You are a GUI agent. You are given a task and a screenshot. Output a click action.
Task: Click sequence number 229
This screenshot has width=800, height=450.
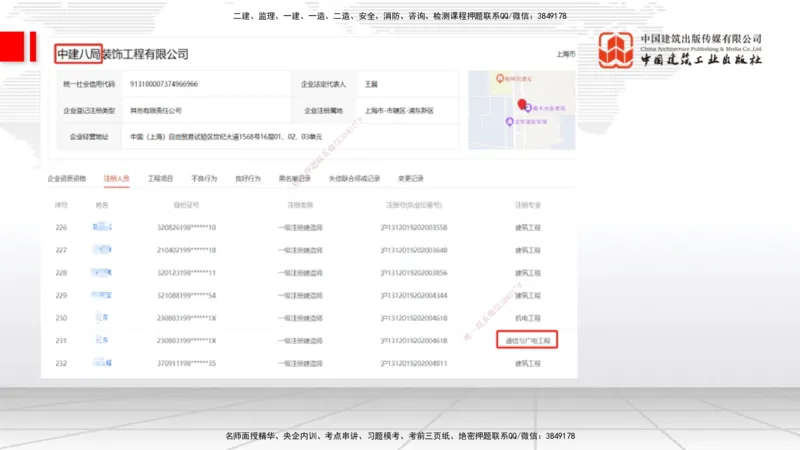(61, 295)
